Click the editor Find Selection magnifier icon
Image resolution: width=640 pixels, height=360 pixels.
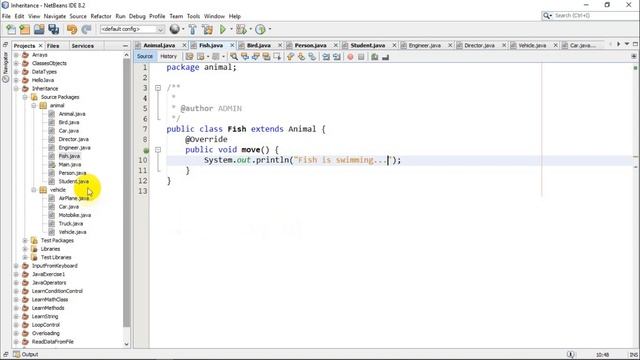coord(234,57)
